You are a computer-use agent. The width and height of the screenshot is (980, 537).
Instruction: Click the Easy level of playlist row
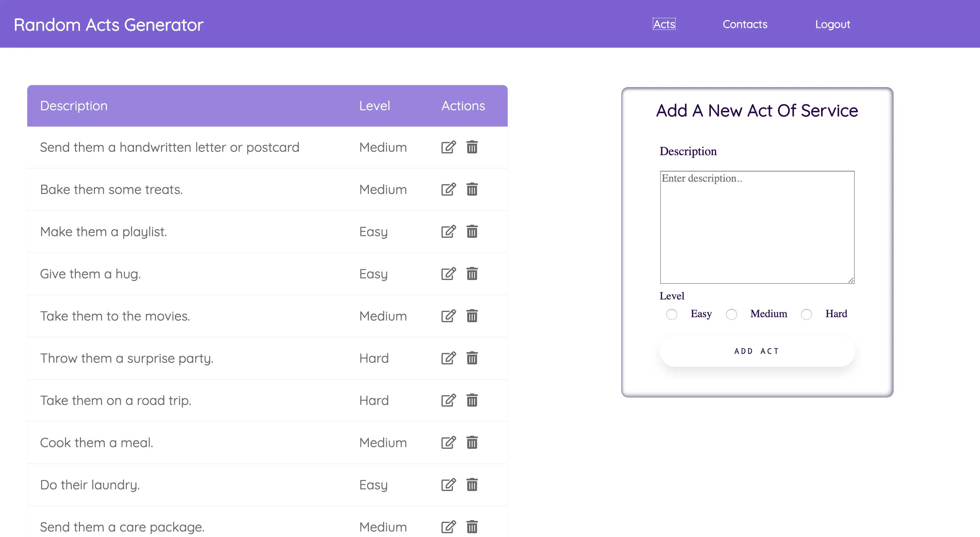(x=373, y=232)
